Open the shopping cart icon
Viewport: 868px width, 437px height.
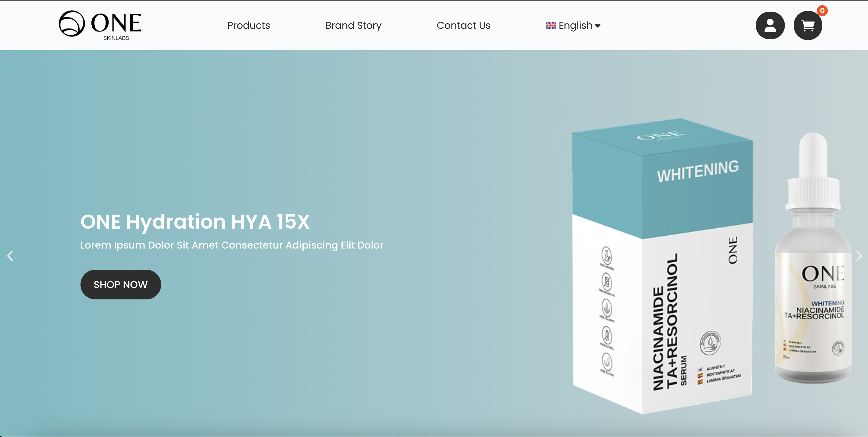(x=808, y=25)
